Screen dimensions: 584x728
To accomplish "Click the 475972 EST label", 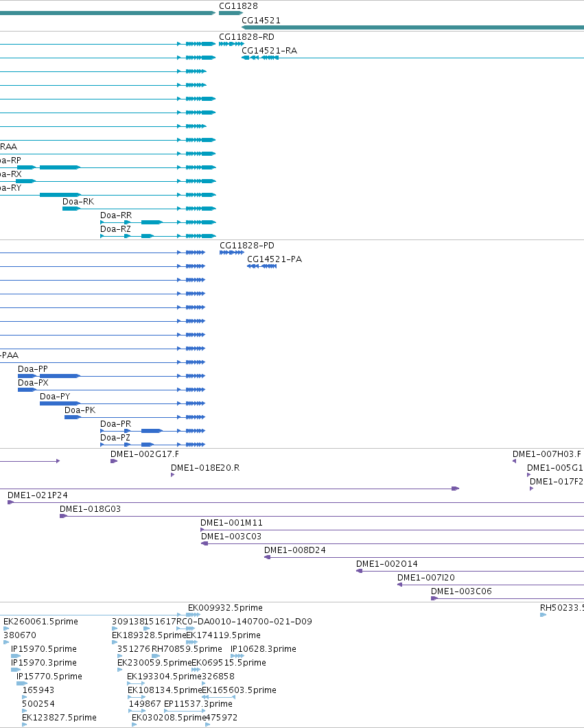I will [222, 717].
